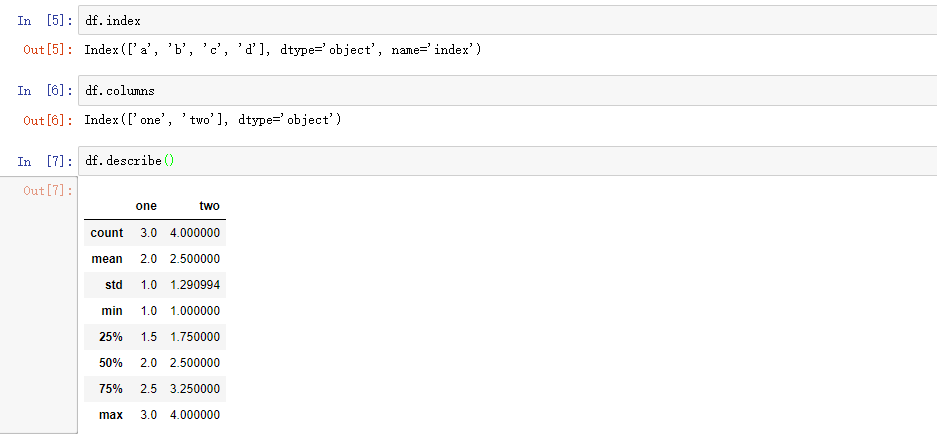This screenshot has width=937, height=436.
Task: Click the Out[5] output prompt
Action: point(47,50)
